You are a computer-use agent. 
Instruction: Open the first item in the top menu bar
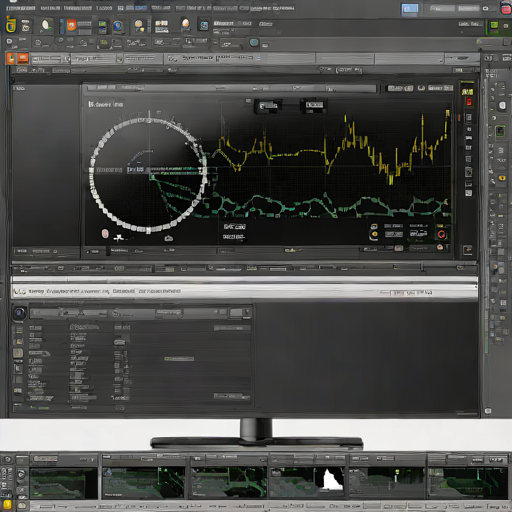[x=21, y=8]
